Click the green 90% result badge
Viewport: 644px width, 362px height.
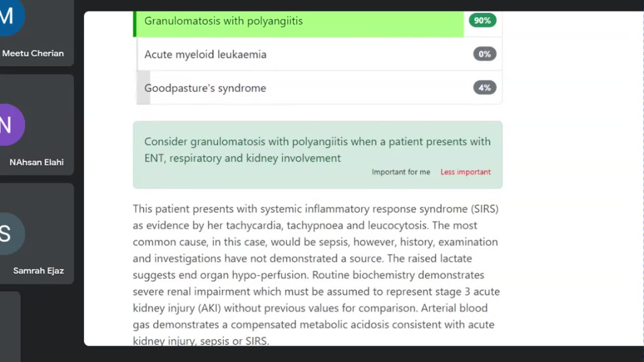click(x=482, y=21)
